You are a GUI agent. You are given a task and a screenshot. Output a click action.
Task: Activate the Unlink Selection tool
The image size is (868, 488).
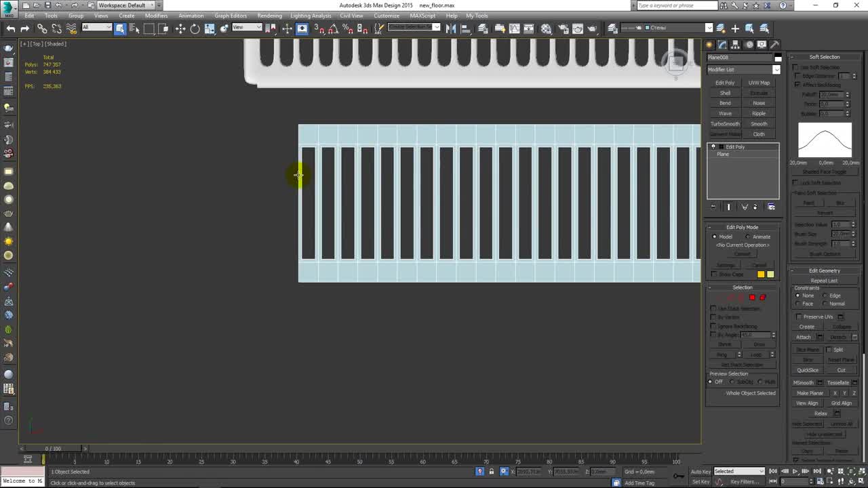click(57, 28)
